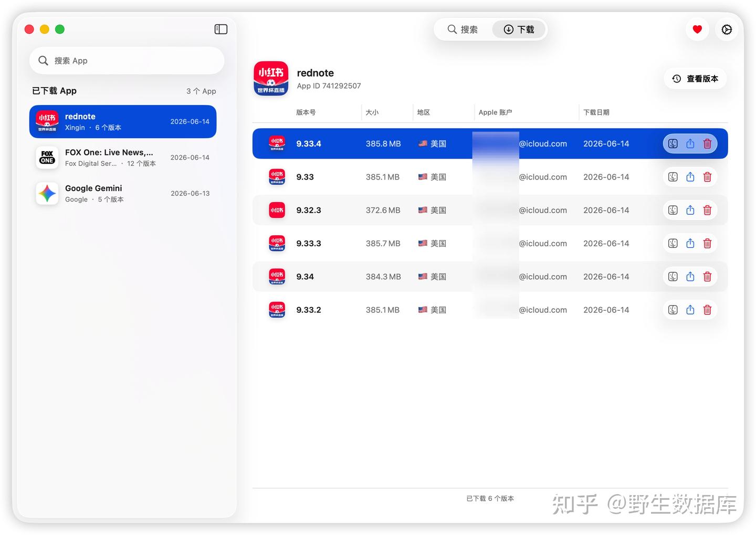756x535 pixels.
Task: Show version 9.33.3 in Finder
Action: [x=673, y=244]
